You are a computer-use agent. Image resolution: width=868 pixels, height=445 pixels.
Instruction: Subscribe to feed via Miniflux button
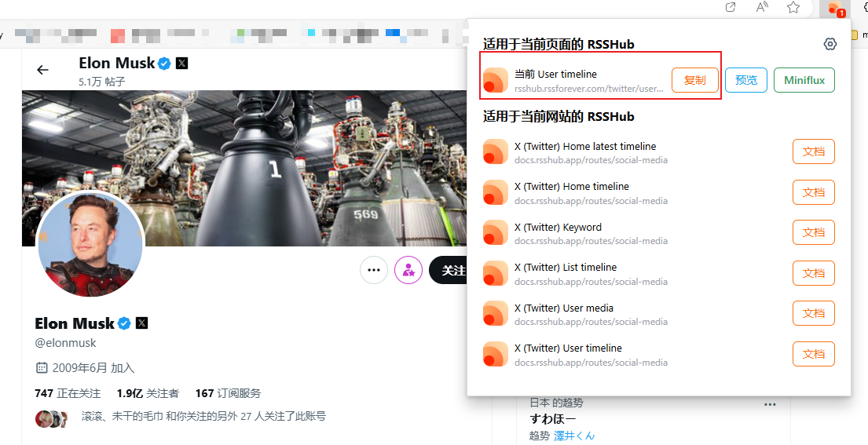804,80
